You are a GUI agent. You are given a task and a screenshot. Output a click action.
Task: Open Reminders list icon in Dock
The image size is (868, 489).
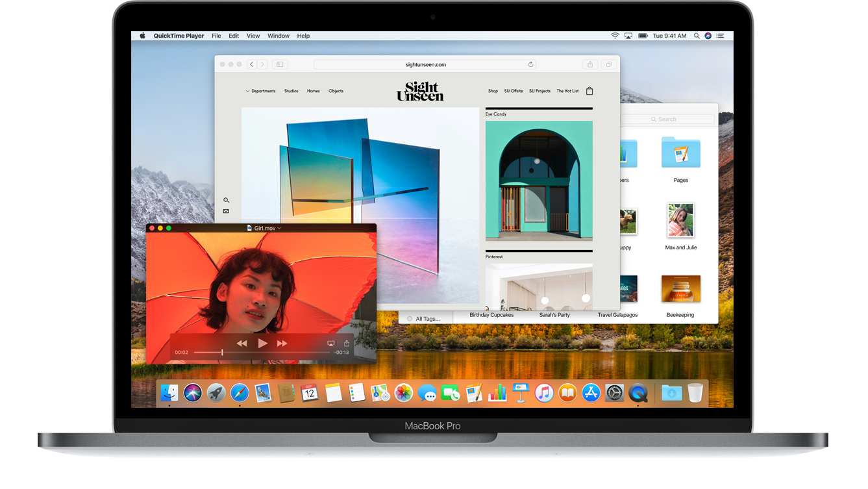[356, 393]
